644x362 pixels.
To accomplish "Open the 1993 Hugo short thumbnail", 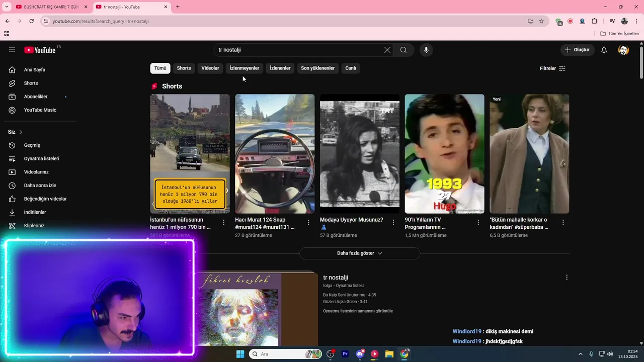I will coord(444,154).
